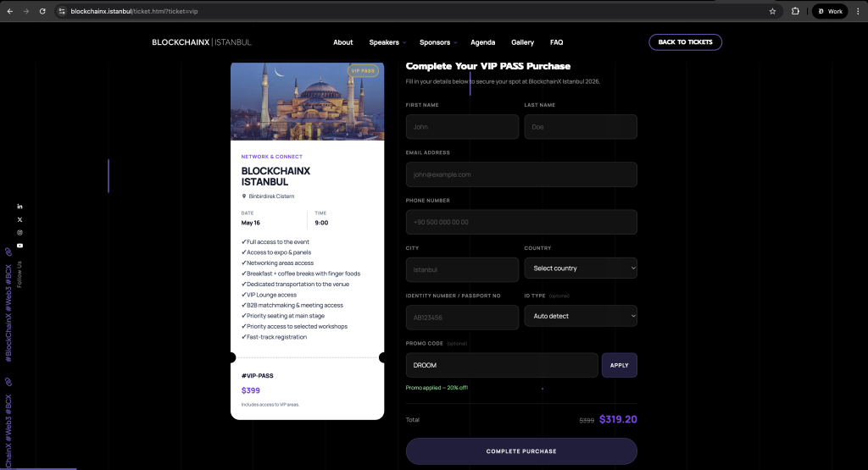Open the FAQ page
The image size is (868, 470).
(556, 42)
